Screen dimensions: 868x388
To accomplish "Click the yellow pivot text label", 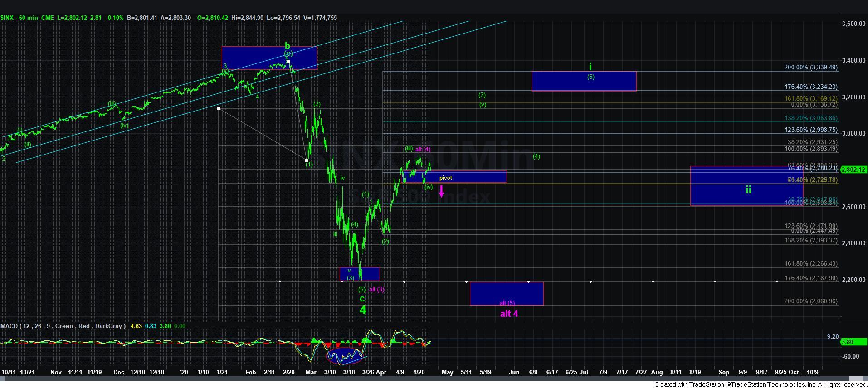I will point(445,178).
